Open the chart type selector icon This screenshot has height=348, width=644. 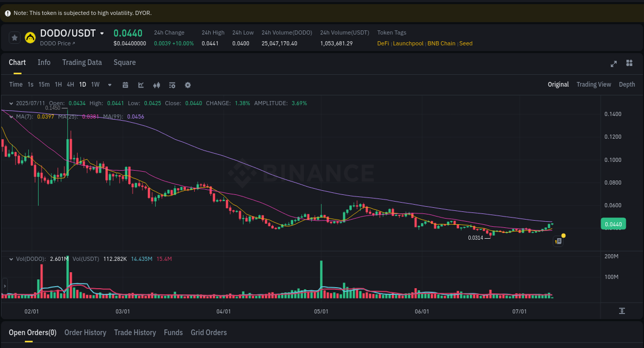(141, 85)
